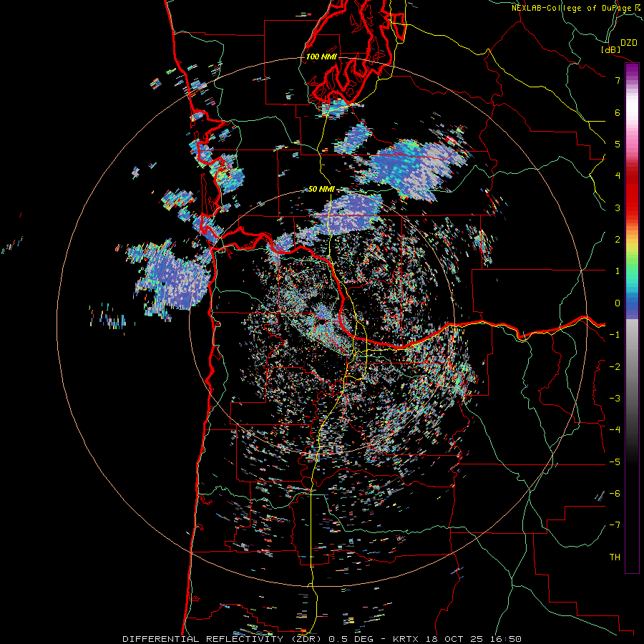The height and width of the screenshot is (644, 644).
Task: Click the 3 value on the dB scale
Action: (x=618, y=208)
